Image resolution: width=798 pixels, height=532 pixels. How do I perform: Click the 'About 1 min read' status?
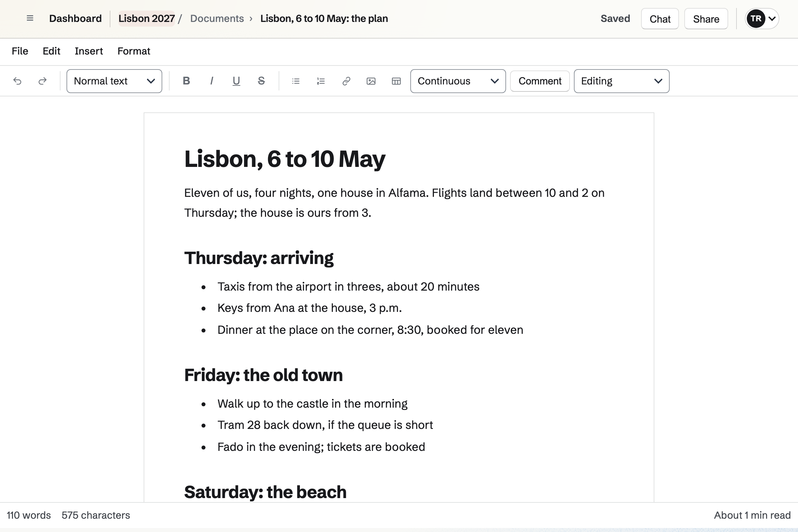[x=752, y=515]
